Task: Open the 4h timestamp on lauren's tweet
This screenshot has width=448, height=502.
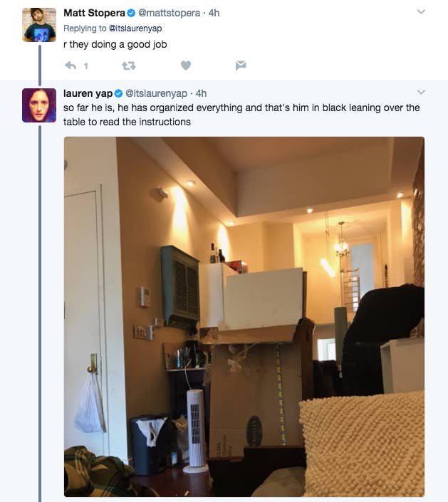Action: pyautogui.click(x=201, y=93)
